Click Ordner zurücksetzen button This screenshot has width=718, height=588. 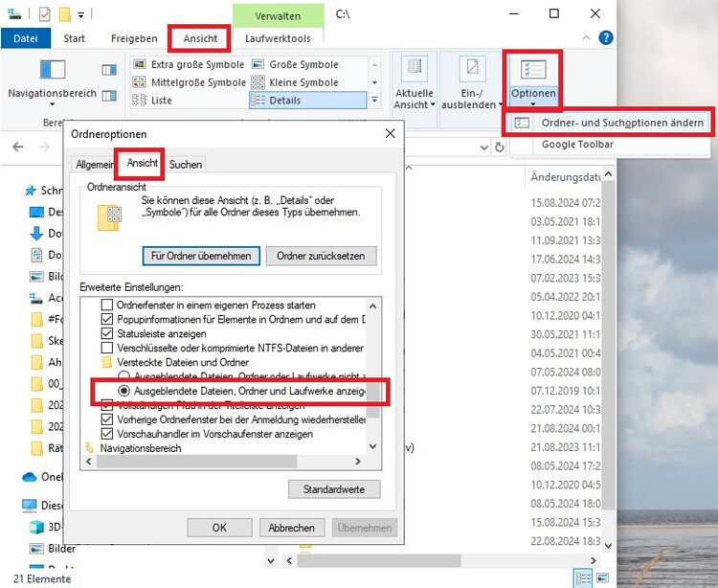point(321,256)
